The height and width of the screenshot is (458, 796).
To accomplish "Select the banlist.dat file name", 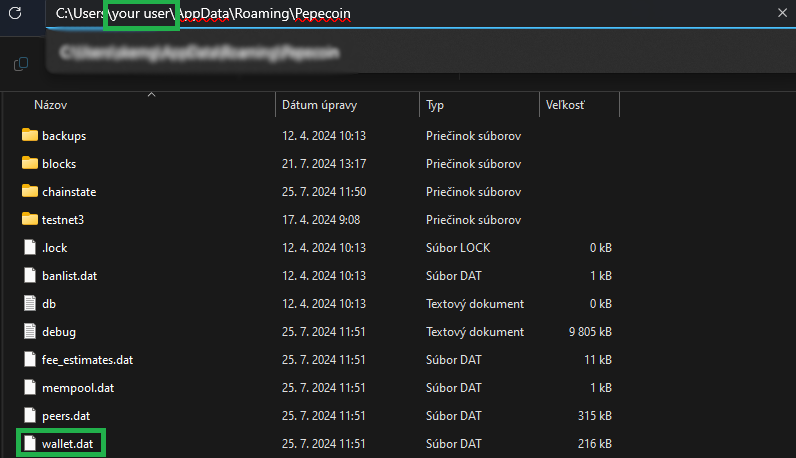I will (70, 276).
